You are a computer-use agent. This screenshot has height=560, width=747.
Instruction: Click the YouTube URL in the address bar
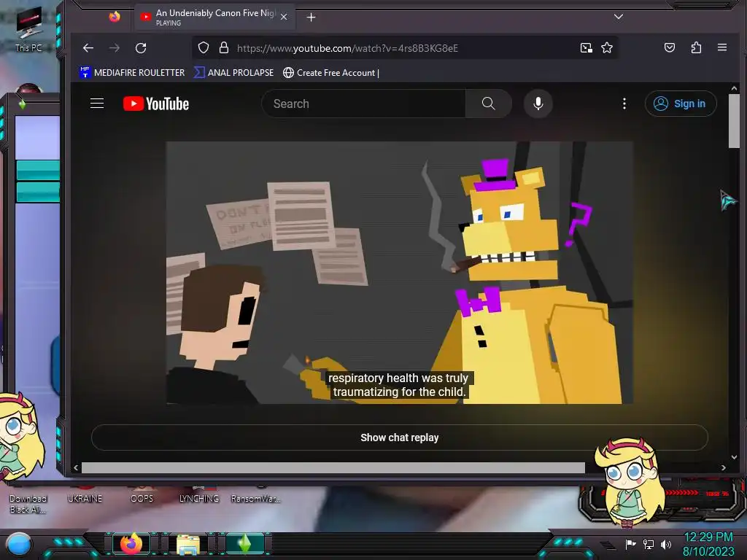point(347,48)
